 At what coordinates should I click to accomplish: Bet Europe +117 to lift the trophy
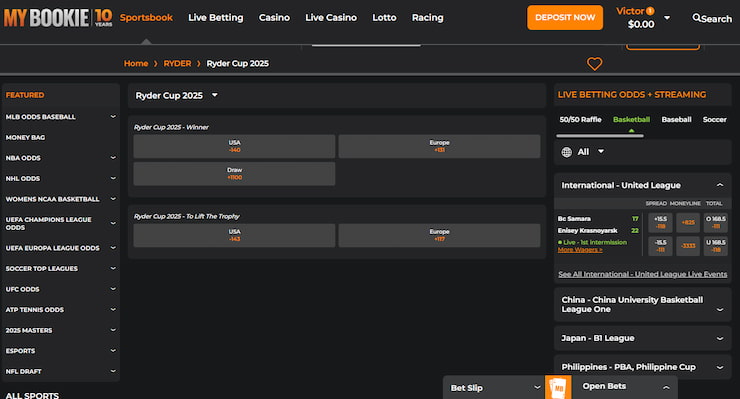[x=439, y=235]
